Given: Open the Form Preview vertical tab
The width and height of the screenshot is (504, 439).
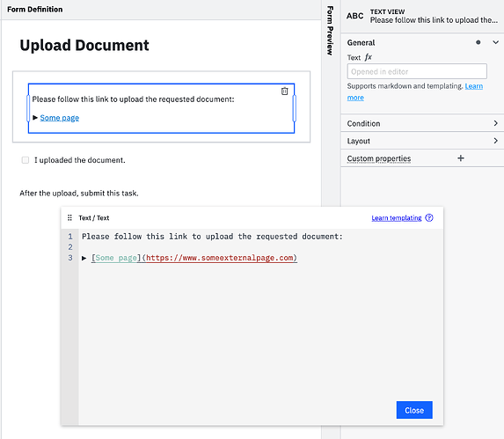Looking at the screenshot, I should click(330, 31).
